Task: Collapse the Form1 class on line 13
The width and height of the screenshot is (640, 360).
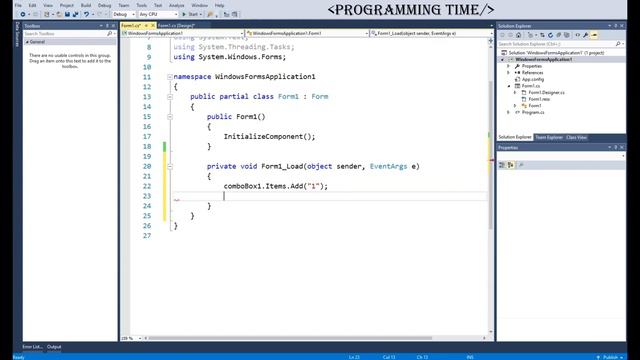Action: [x=170, y=97]
